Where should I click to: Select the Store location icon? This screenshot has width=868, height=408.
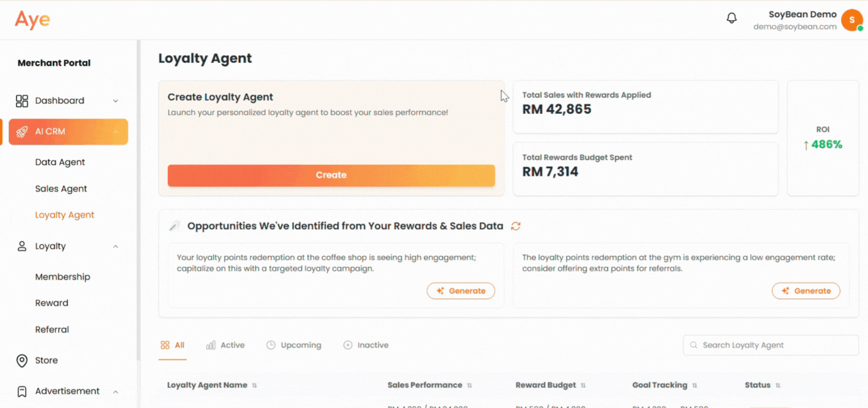pyautogui.click(x=22, y=360)
